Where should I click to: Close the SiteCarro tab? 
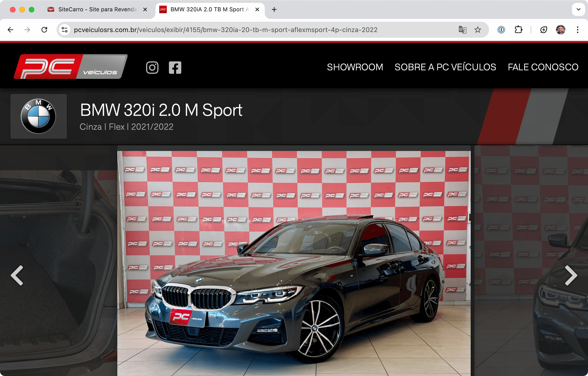click(145, 9)
